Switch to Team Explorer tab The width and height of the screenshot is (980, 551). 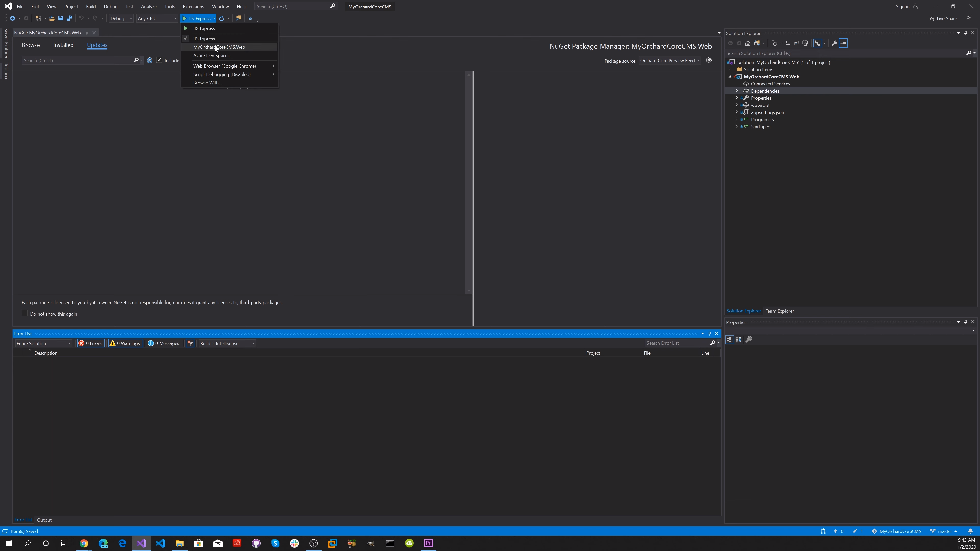779,311
